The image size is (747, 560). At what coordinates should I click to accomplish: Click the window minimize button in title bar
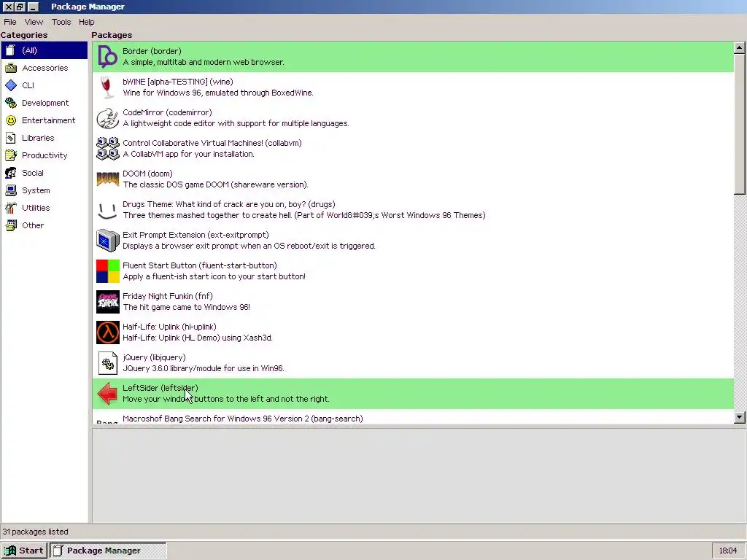pyautogui.click(x=32, y=7)
